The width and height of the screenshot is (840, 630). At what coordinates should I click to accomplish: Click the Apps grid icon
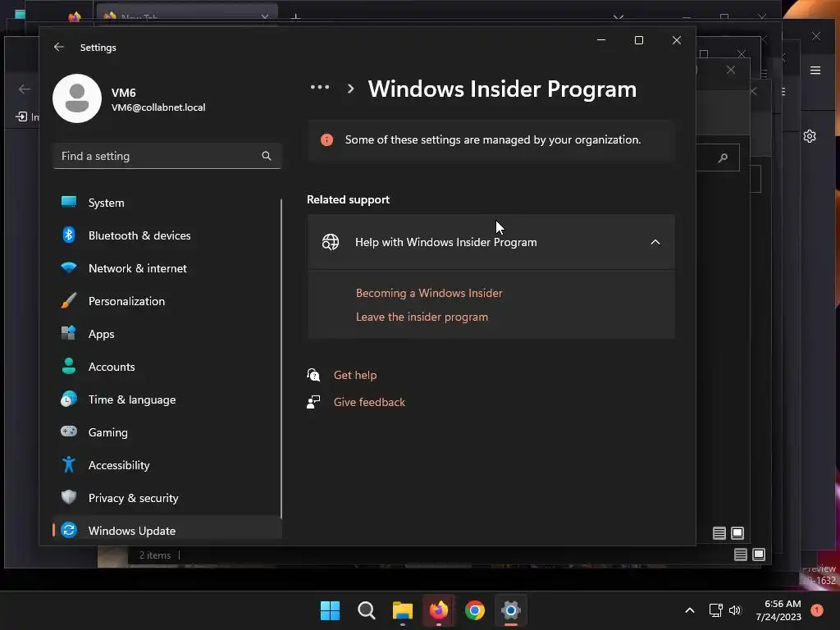point(69,333)
